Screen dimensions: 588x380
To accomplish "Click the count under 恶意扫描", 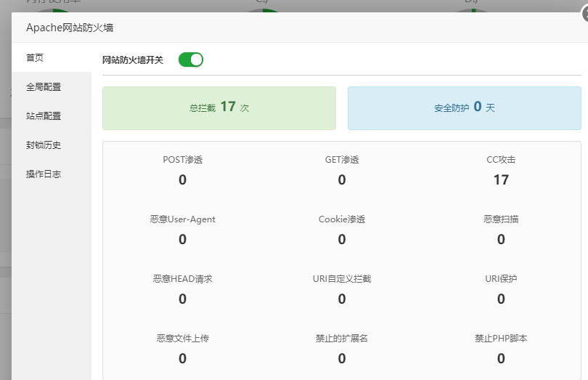I will coord(501,239).
